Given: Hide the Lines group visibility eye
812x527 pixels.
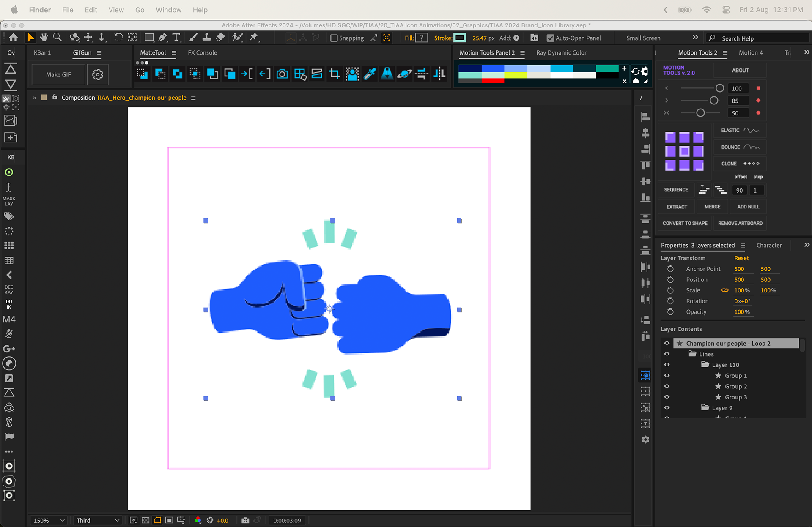Looking at the screenshot, I should click(667, 354).
